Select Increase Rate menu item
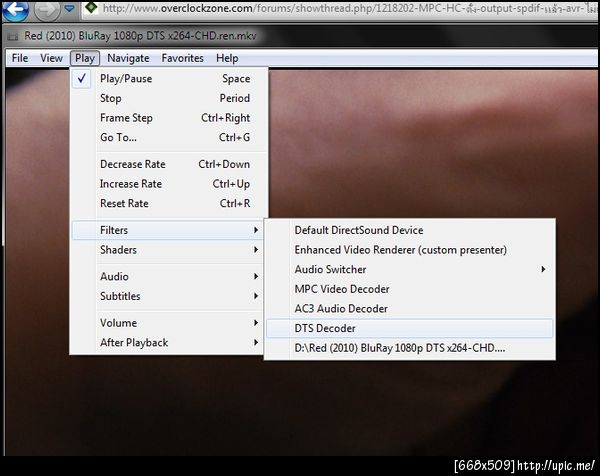600x476 pixels. point(168,184)
